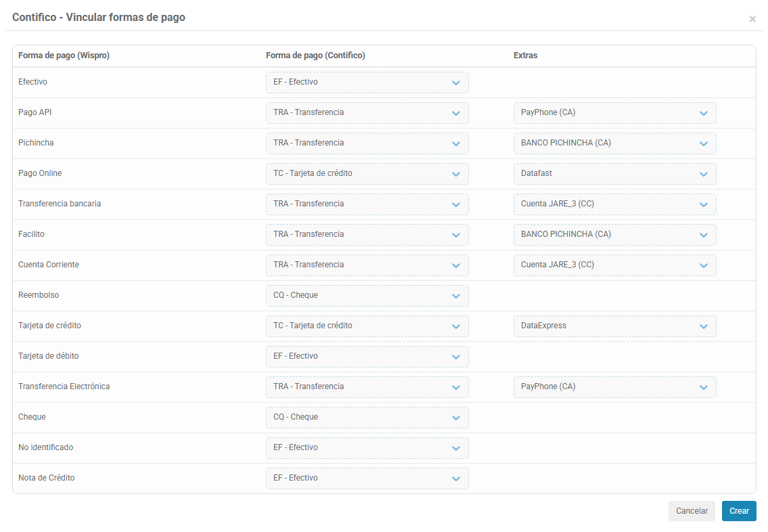The height and width of the screenshot is (532, 768).
Task: Click the 'Nota de Crédito' row label
Action: (x=47, y=478)
